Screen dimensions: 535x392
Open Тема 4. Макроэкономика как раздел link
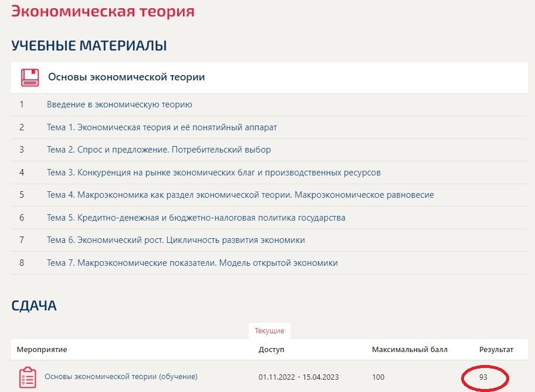(x=240, y=195)
